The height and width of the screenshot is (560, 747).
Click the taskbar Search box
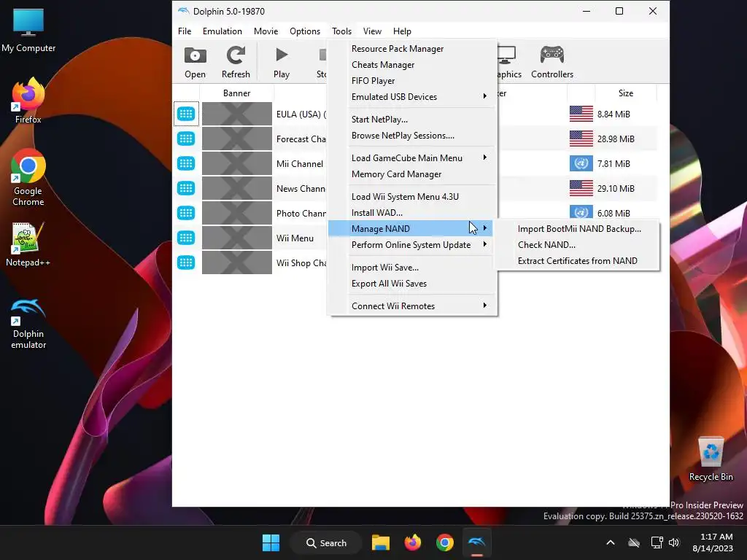pyautogui.click(x=326, y=542)
